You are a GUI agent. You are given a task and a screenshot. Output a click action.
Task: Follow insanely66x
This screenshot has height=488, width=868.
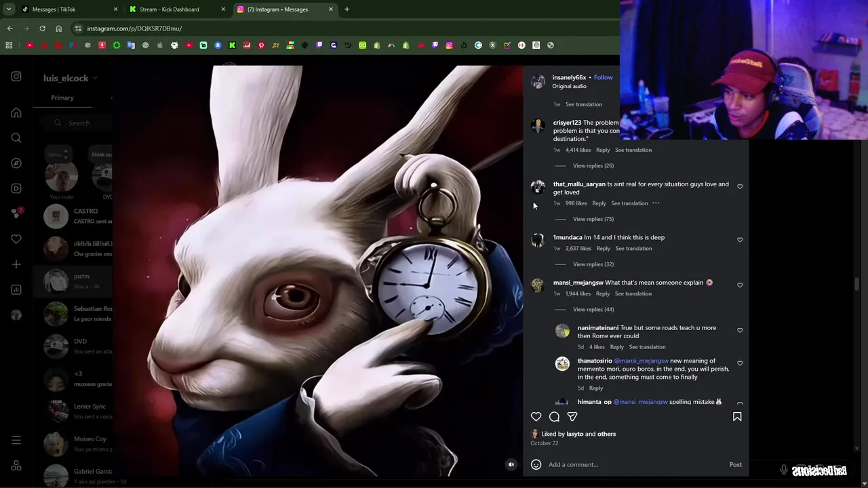pyautogui.click(x=604, y=77)
